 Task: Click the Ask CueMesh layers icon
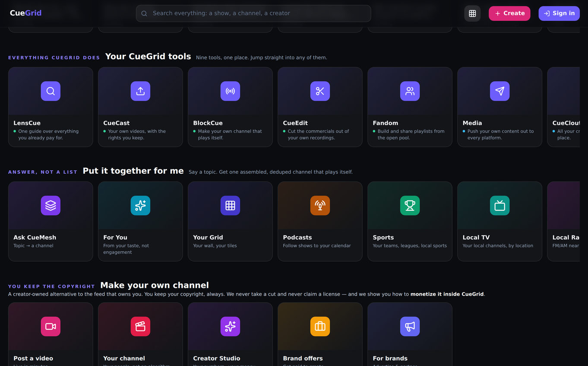coord(51,205)
